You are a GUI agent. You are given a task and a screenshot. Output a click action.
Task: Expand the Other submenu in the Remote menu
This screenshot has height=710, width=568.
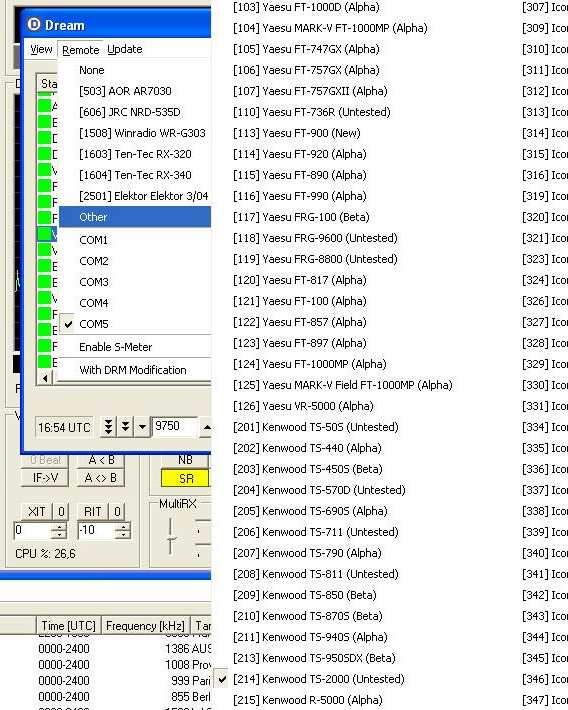(135, 217)
